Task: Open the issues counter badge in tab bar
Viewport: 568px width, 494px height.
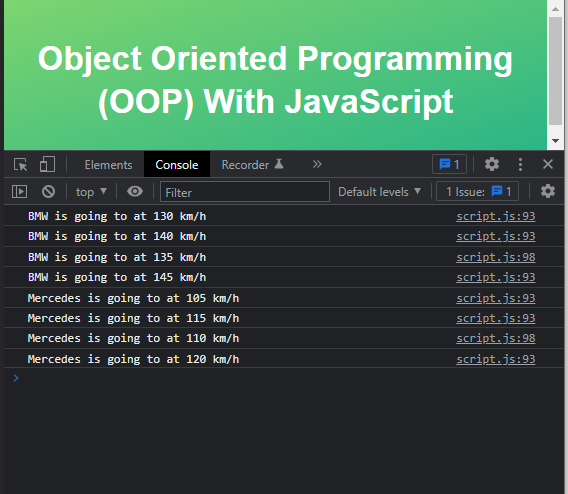Action: pyautogui.click(x=449, y=164)
